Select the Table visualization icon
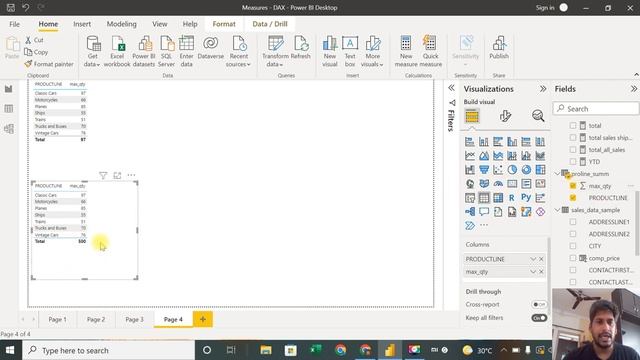Screen dimensions: 640x360 point(484,198)
